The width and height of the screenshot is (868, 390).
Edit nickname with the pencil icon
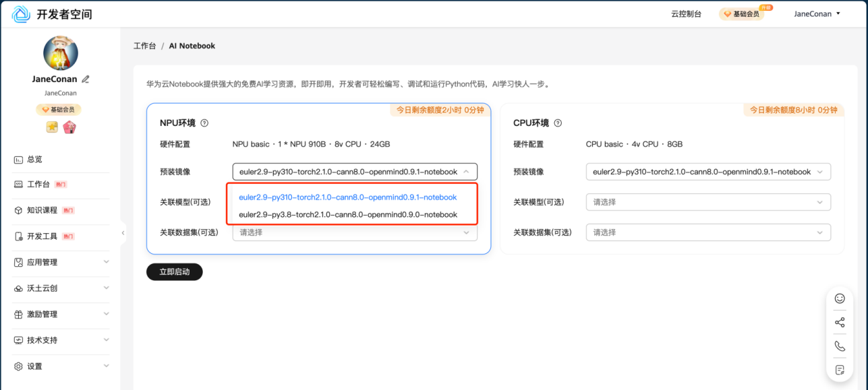click(86, 79)
